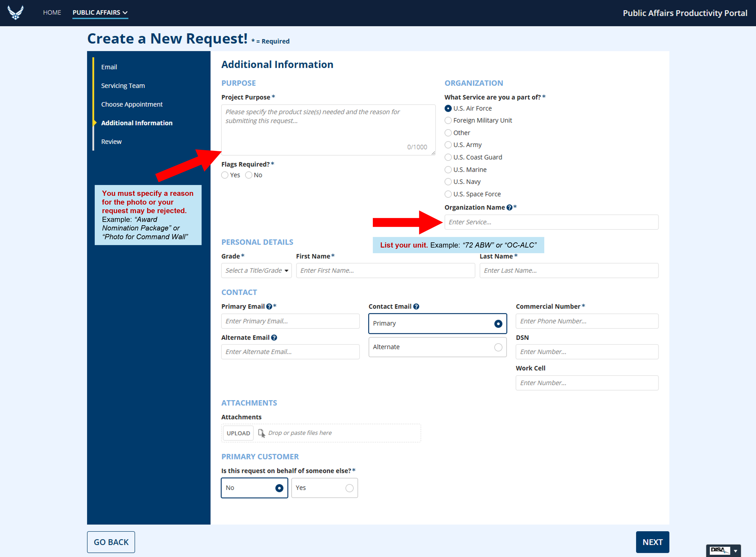Viewport: 756px width, 557px height.
Task: Go to the Home menu item
Action: (x=52, y=12)
